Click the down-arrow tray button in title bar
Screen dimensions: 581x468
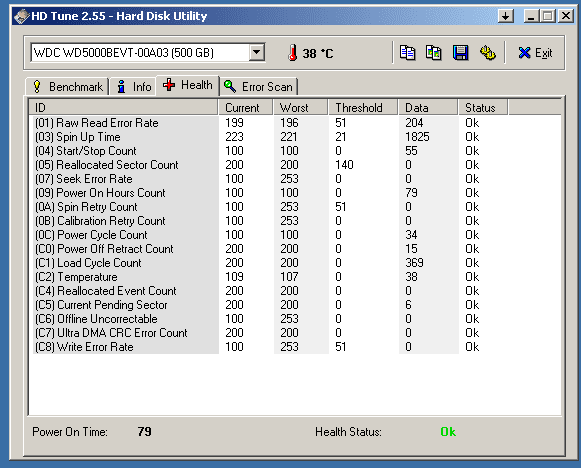[505, 16]
